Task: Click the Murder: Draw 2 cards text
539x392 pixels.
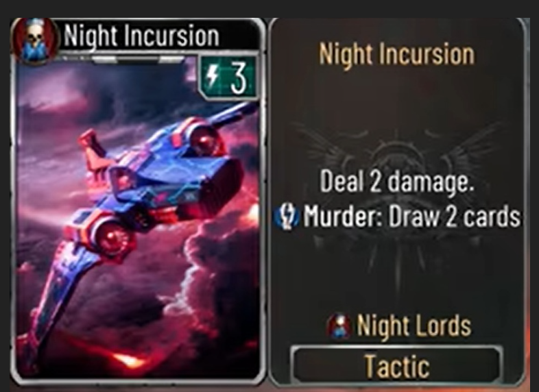Action: [x=412, y=217]
